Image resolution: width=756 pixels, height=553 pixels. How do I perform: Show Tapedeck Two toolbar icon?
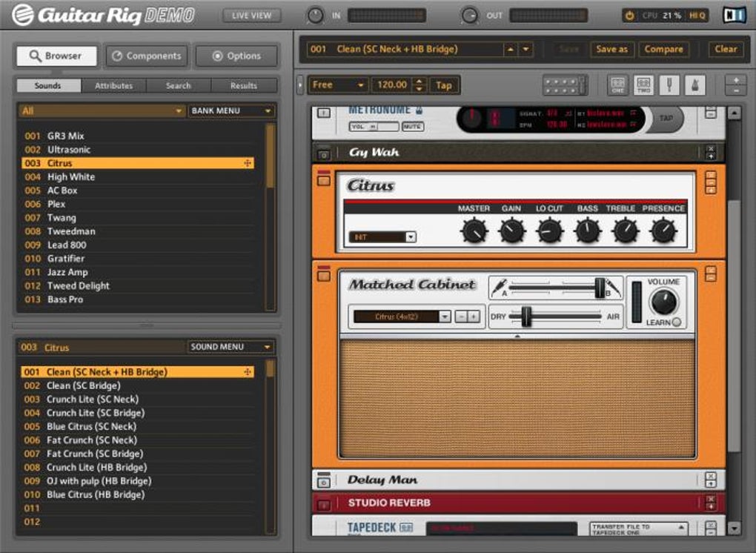643,85
